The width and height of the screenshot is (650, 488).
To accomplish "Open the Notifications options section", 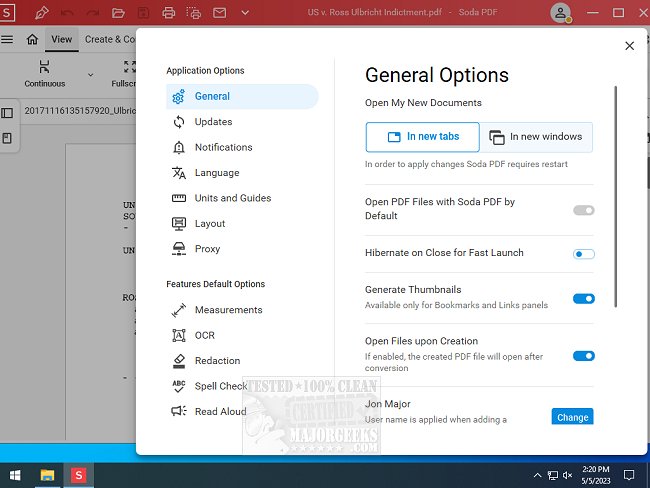I will pos(243,148).
